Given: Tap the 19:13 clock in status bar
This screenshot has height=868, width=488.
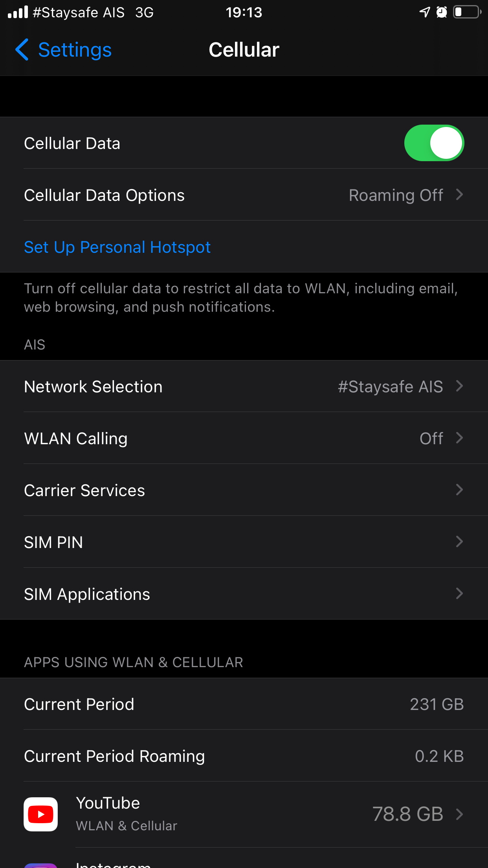Looking at the screenshot, I should coord(244,12).
